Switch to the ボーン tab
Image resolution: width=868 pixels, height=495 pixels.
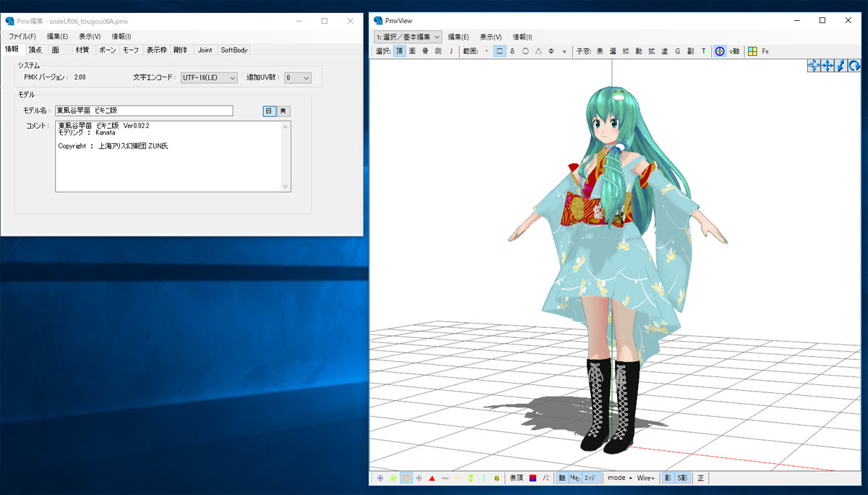click(106, 50)
